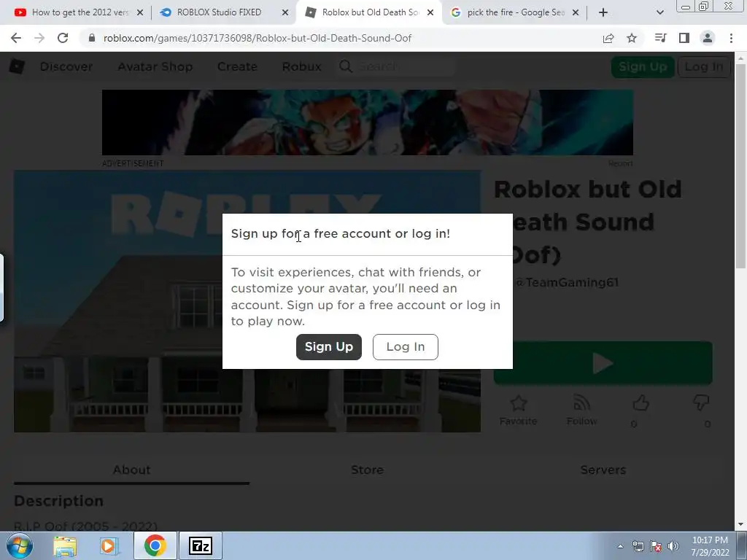Open Windows Explorer from the taskbar
Screen dimensions: 747x560
[x=65, y=545]
